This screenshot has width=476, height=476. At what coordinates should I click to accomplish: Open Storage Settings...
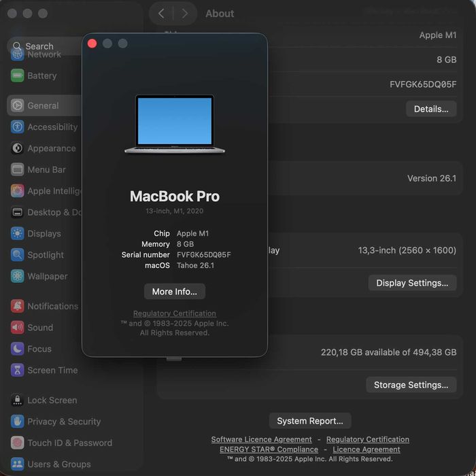click(x=411, y=385)
